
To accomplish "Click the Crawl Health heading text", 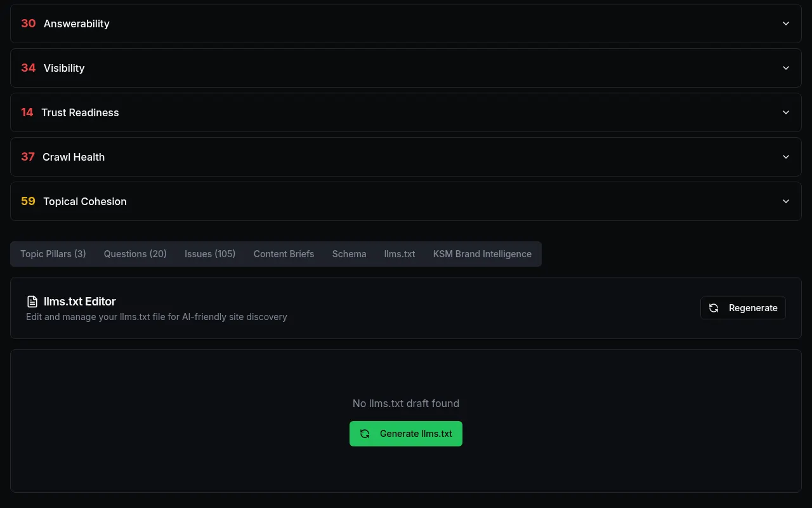I will click(74, 157).
